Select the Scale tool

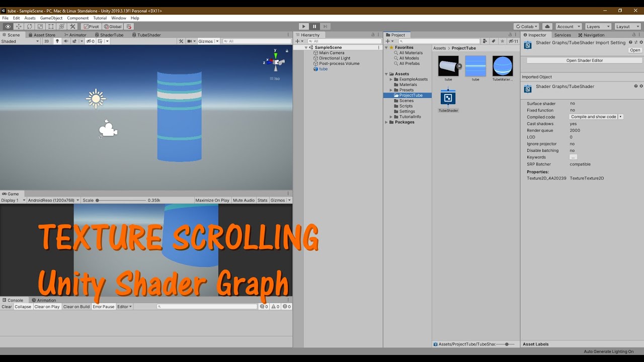click(x=40, y=27)
